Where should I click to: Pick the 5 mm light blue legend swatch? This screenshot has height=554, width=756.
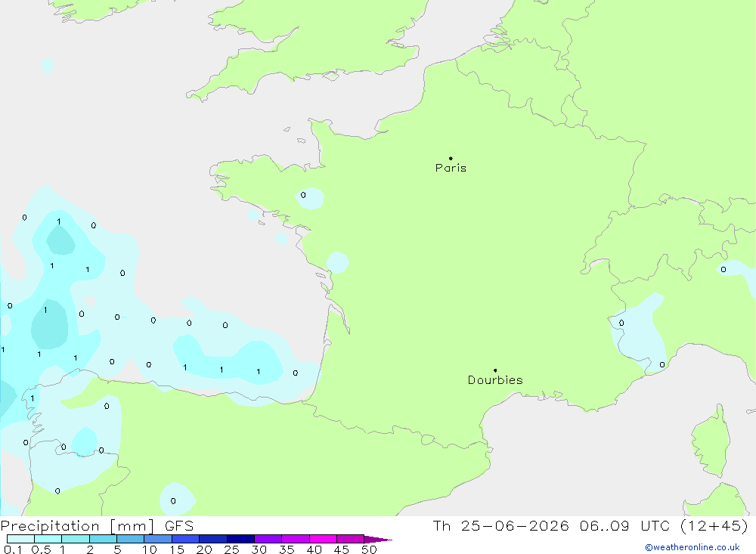(x=131, y=539)
